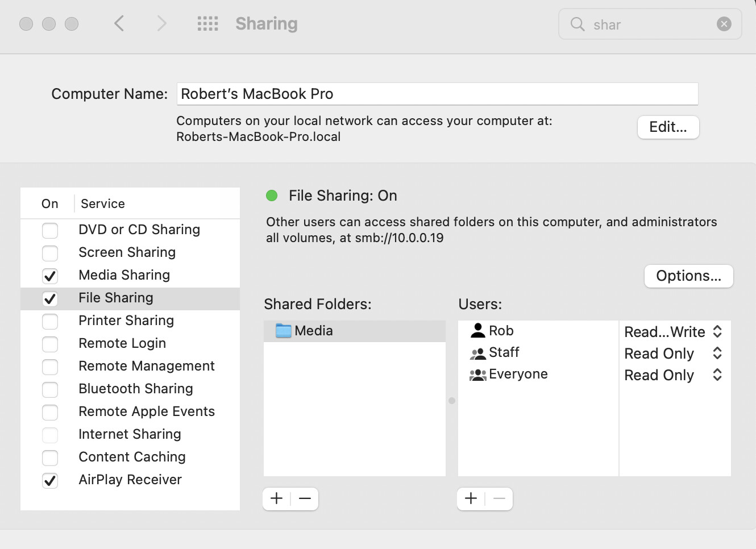
Task: Select Remote Apple Events service row
Action: tap(130, 411)
